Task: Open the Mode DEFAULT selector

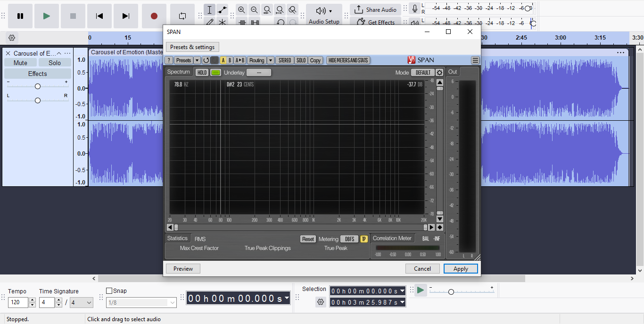Action: click(423, 73)
